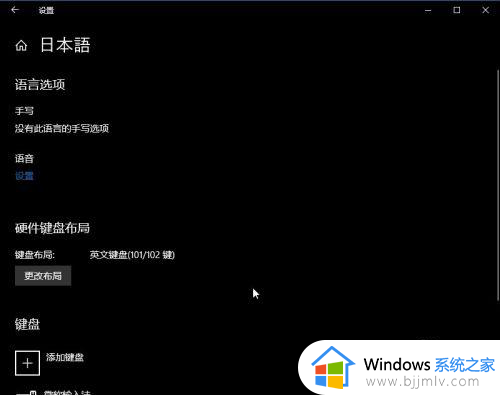
Task: Click the 英文键盘(101/102 键) value
Action: 132,255
